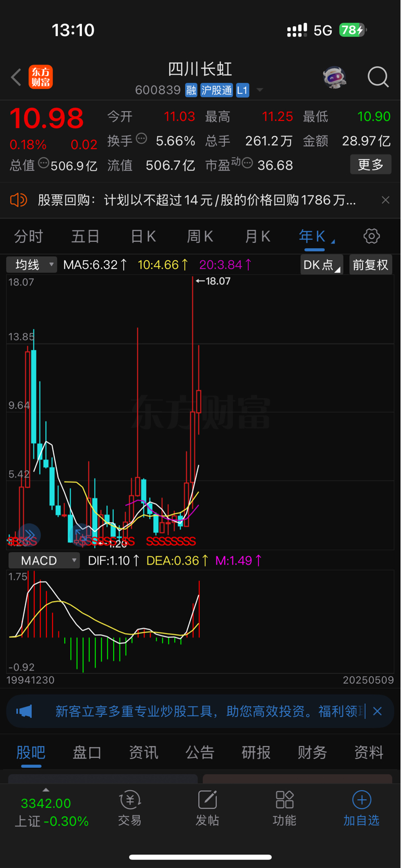Select the 资料 tab

[x=369, y=752]
